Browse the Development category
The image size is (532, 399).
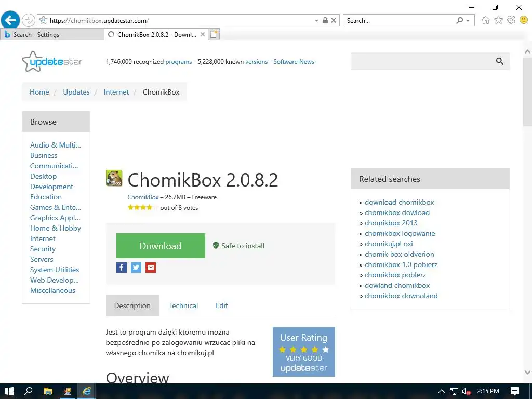[x=51, y=187]
